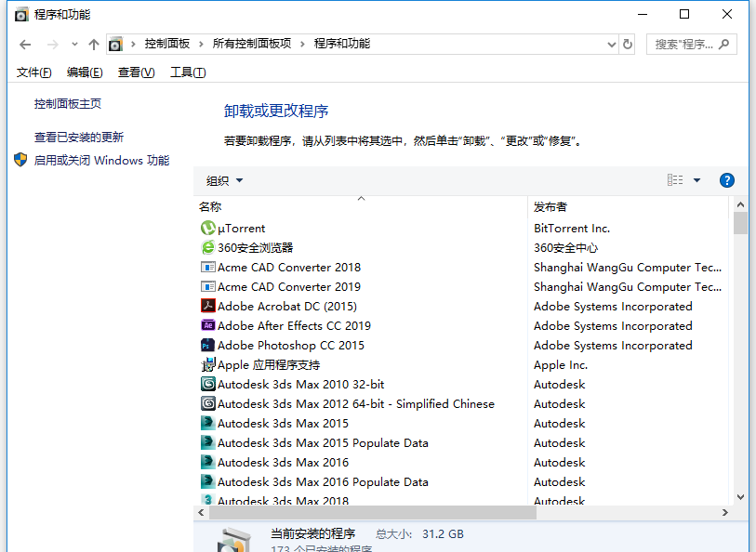The height and width of the screenshot is (552, 756).
Task: Open the recent locations dropdown arrow
Action: click(74, 45)
